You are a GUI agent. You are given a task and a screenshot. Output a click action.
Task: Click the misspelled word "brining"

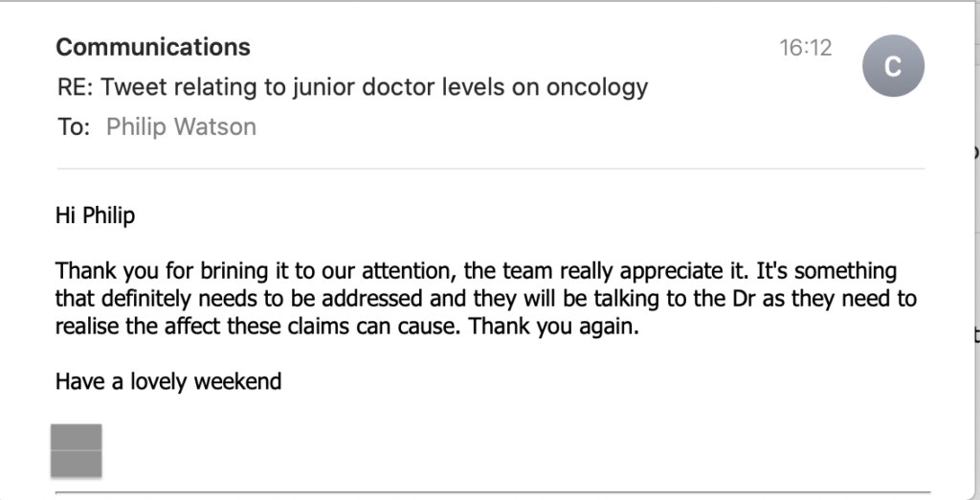(x=236, y=272)
